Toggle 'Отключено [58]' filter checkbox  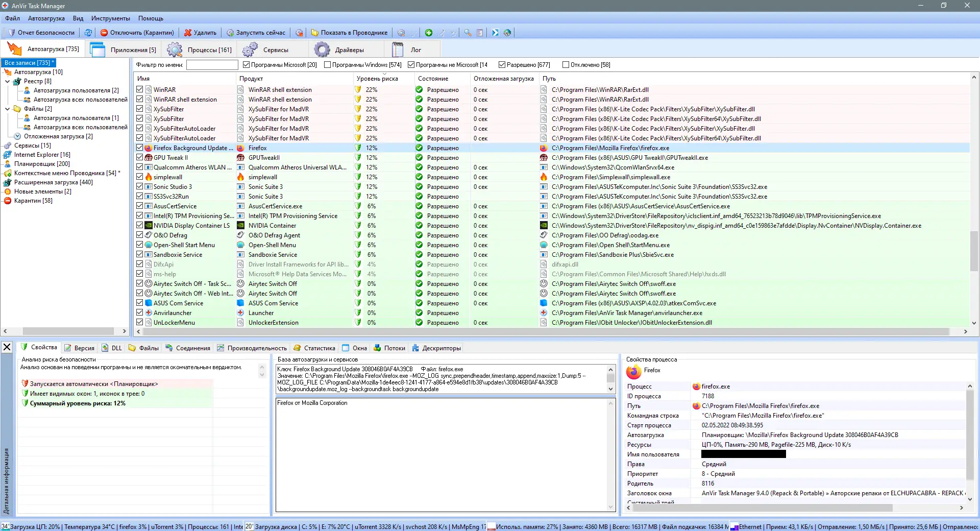[x=566, y=65]
